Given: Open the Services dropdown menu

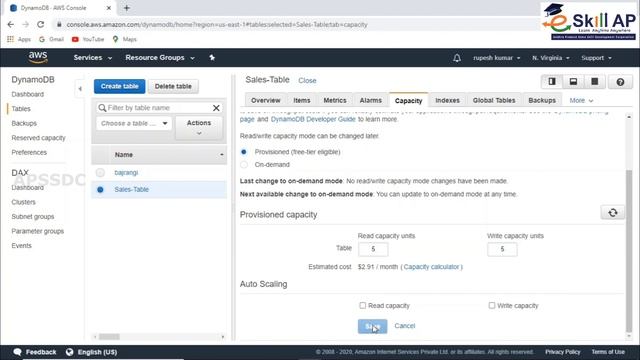Looking at the screenshot, I should [x=93, y=58].
